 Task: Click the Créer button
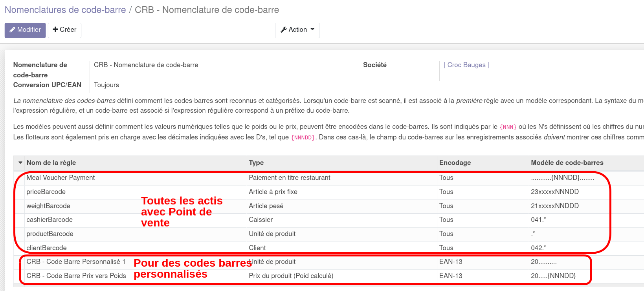[64, 30]
